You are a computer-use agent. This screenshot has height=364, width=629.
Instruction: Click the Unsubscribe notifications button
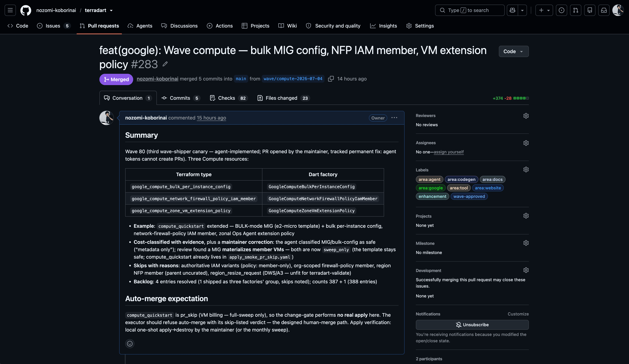click(x=472, y=325)
